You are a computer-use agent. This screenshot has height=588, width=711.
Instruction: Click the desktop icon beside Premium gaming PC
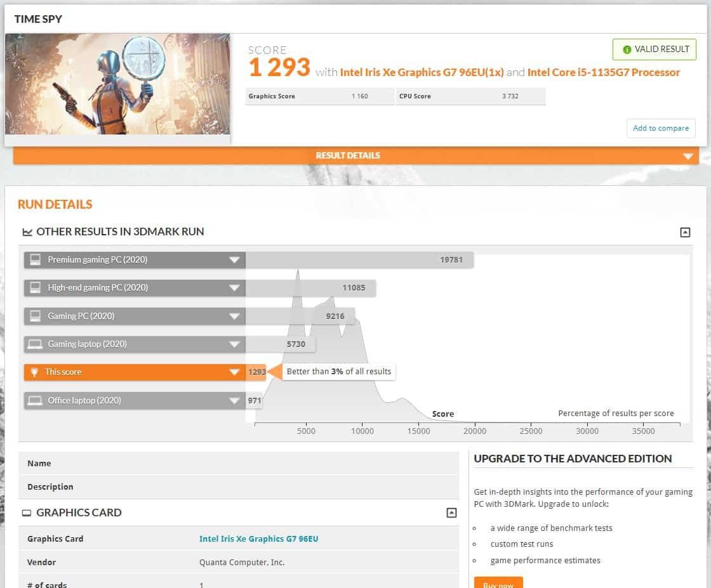pos(36,259)
